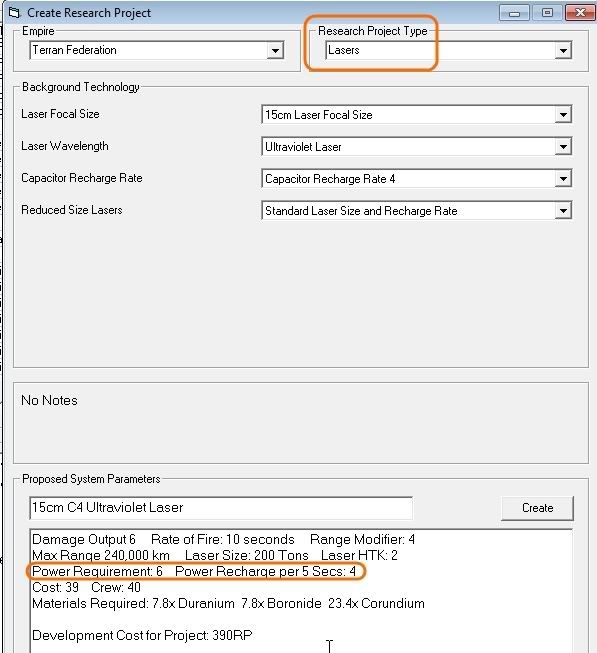Click the 15cm C4 Ultraviolet Laser name field
597x653 pixels.
click(221, 508)
